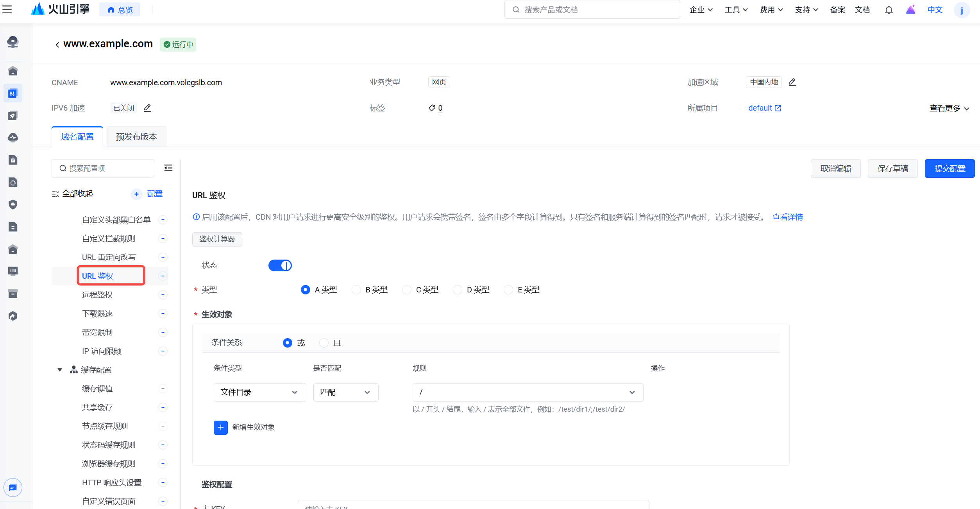The width and height of the screenshot is (980, 509).
Task: Open the 查看详情 link
Action: pyautogui.click(x=787, y=217)
